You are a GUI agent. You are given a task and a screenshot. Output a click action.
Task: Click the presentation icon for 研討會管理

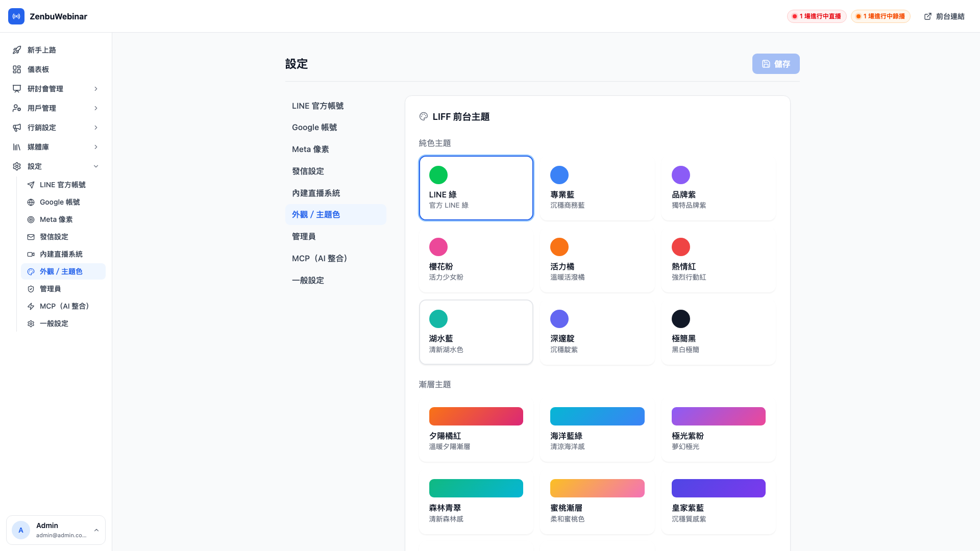[17, 89]
